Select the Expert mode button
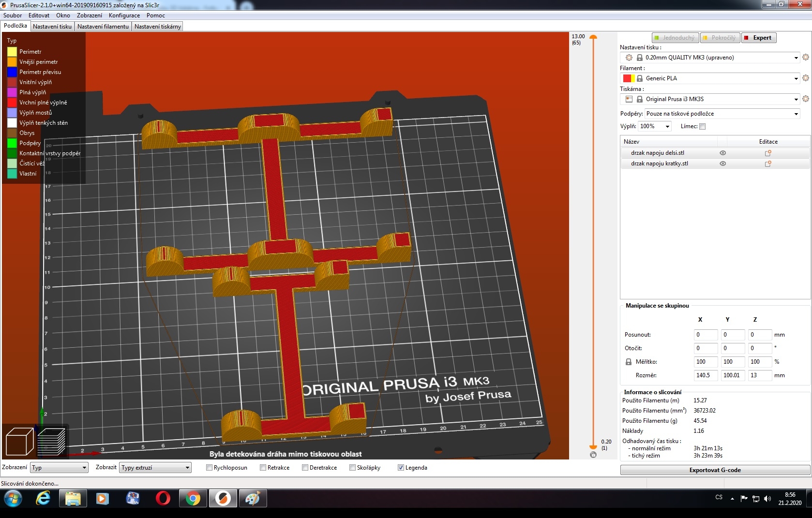This screenshot has width=812, height=518. pyautogui.click(x=758, y=38)
